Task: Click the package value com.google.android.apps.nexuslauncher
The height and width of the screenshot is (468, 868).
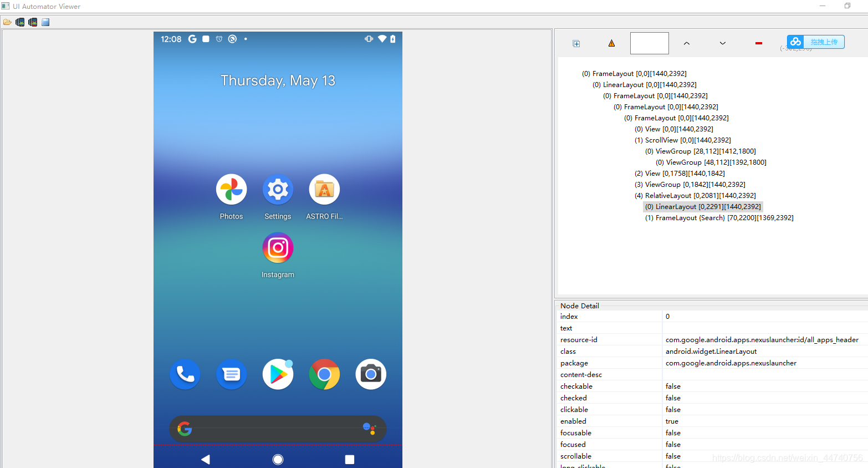Action: click(x=731, y=363)
